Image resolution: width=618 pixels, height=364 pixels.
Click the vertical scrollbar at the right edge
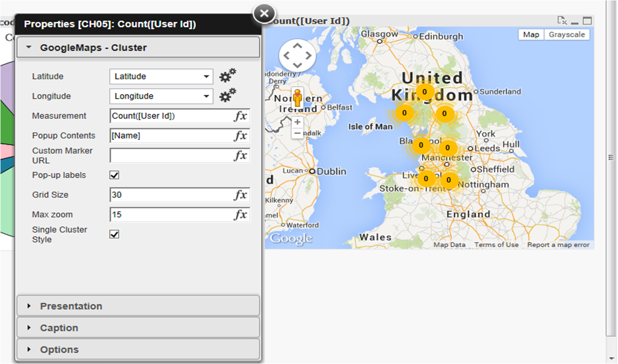click(x=610, y=157)
